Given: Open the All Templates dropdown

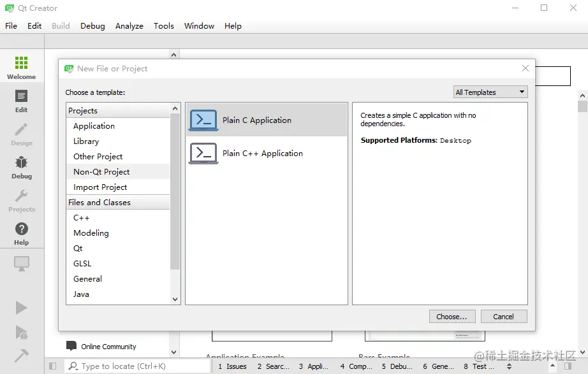Looking at the screenshot, I should click(490, 92).
